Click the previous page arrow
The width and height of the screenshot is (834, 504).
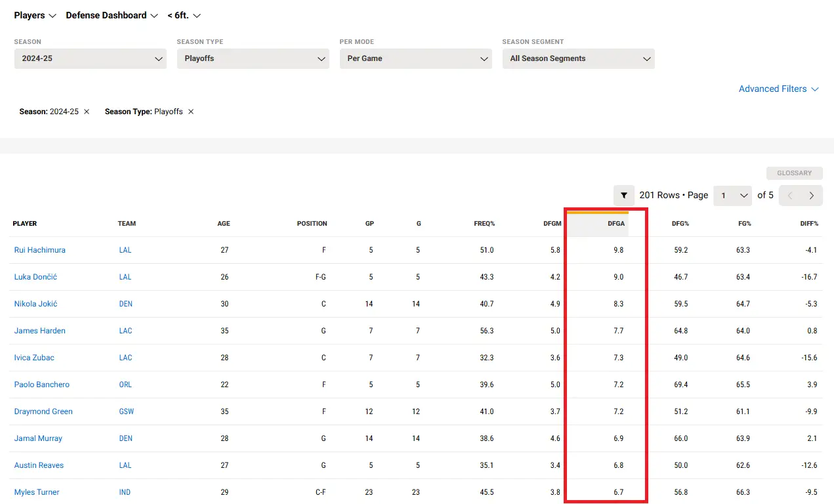tap(790, 196)
